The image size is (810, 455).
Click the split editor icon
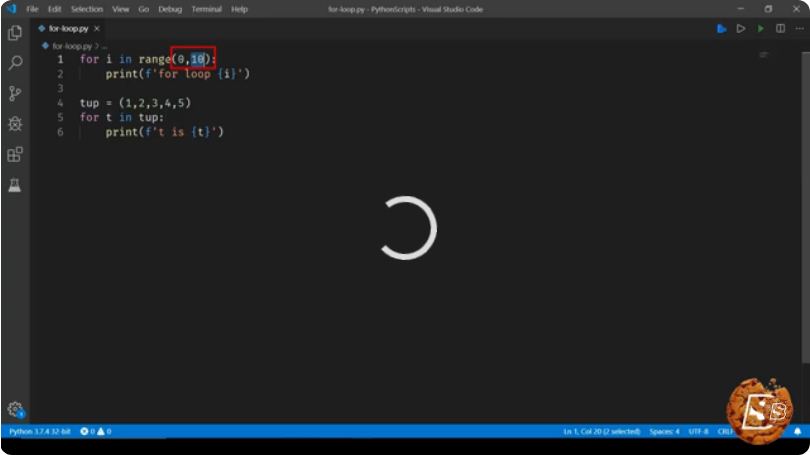point(780,28)
